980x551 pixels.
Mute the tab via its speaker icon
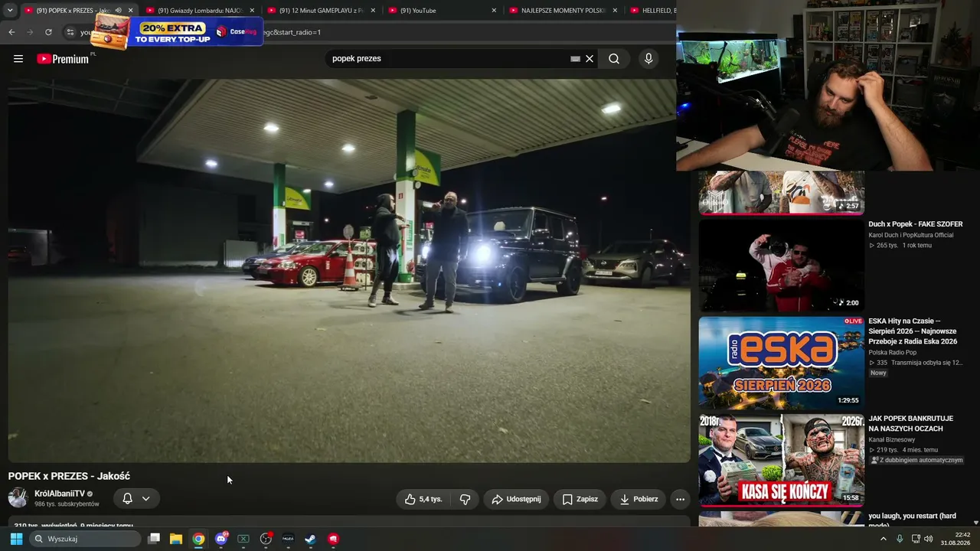pyautogui.click(x=118, y=11)
